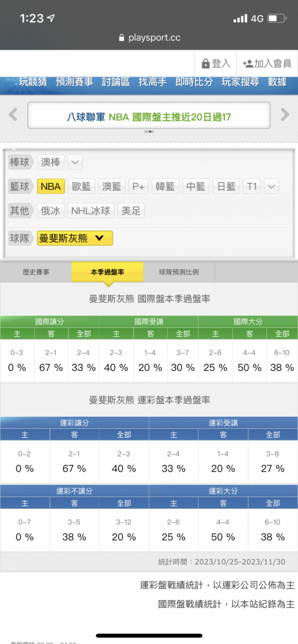Click the carousel pagination dots
The height and width of the screenshot is (644, 298).
149,132
